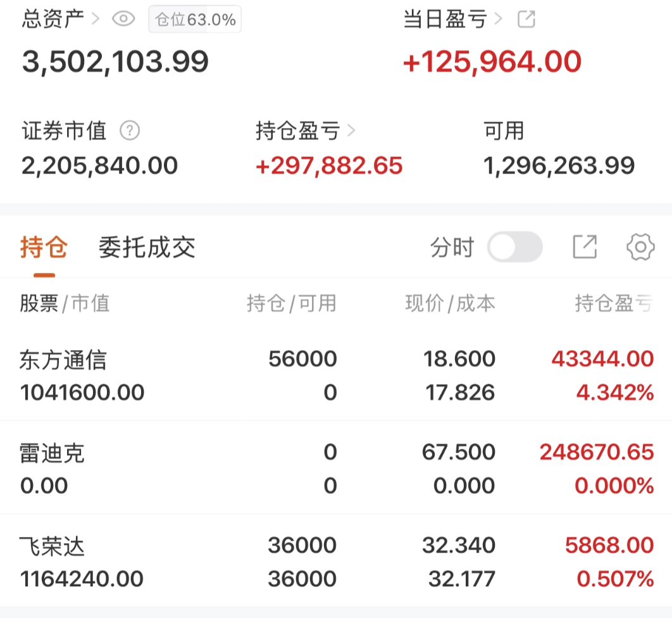This screenshot has height=618, width=672.
Task: Expand 持仓盈亏 details chevron
Action: pyautogui.click(x=352, y=131)
